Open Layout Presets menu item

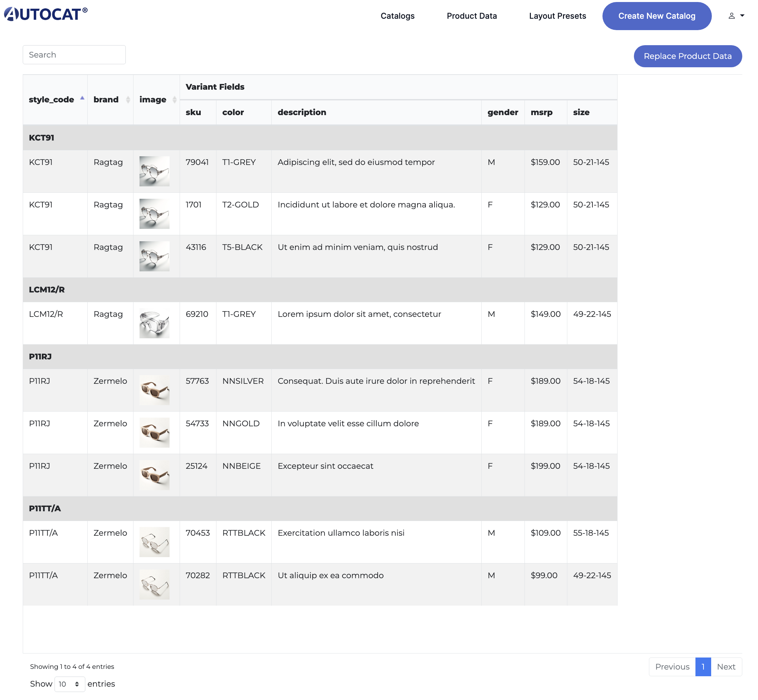pyautogui.click(x=557, y=16)
